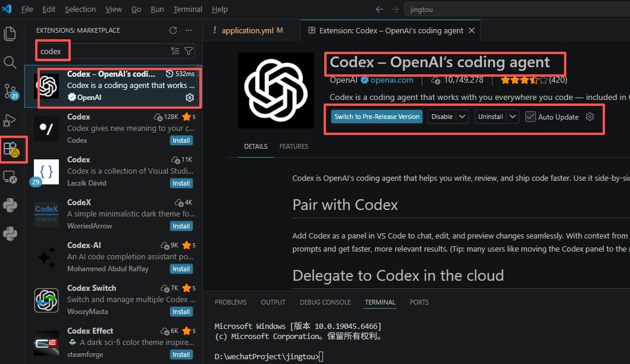Viewport: 630px width, 364px height.
Task: Open the Terminal menu
Action: [187, 10]
